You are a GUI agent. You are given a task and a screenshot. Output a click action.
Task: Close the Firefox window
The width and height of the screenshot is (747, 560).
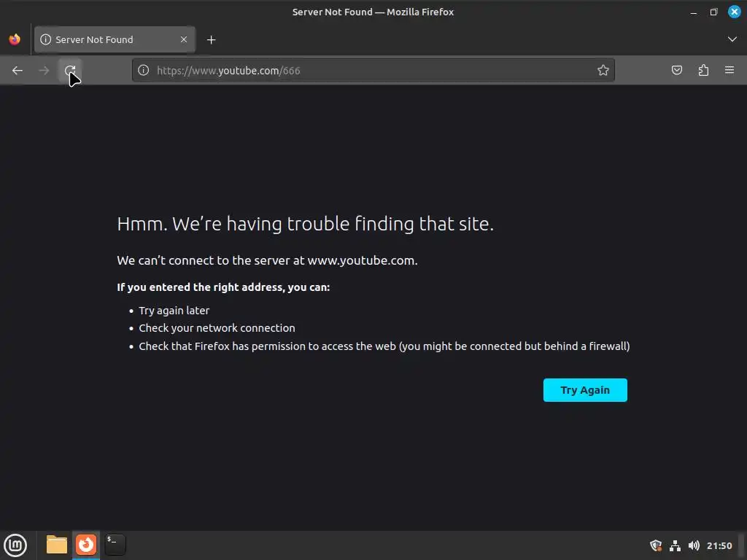(x=734, y=12)
